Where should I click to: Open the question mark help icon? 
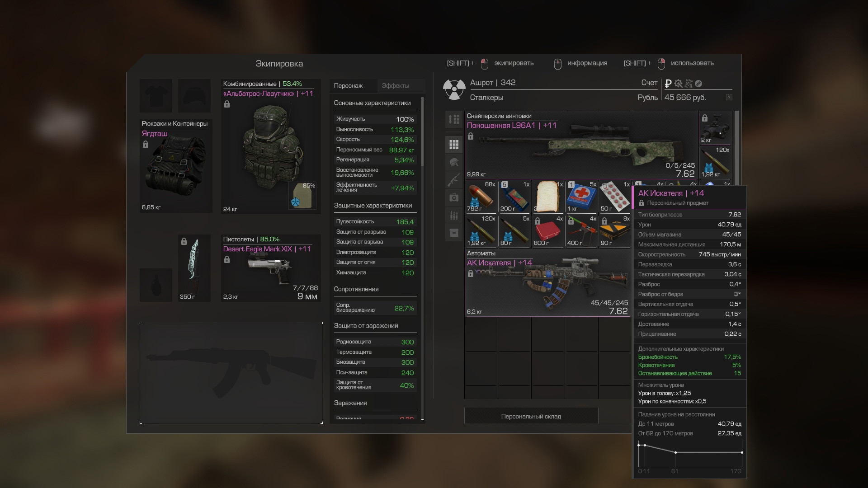(729, 97)
